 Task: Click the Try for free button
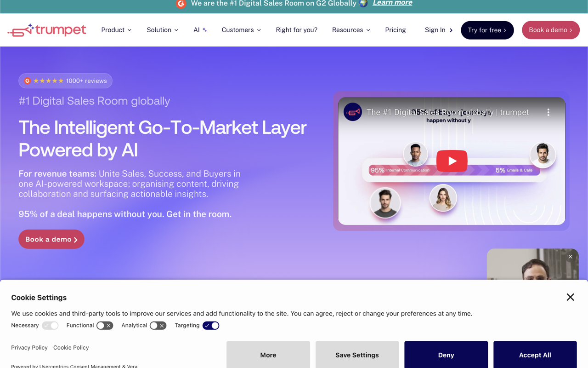tap(487, 30)
